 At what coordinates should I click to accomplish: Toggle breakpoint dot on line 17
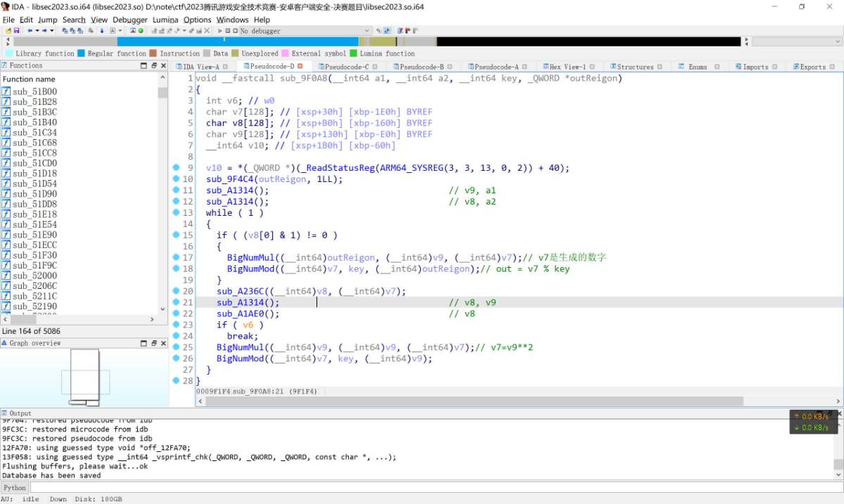click(x=176, y=257)
